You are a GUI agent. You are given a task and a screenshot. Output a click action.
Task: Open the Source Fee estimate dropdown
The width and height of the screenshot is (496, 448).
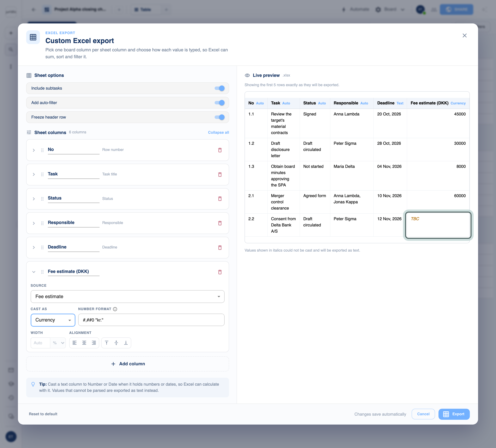[x=127, y=297]
